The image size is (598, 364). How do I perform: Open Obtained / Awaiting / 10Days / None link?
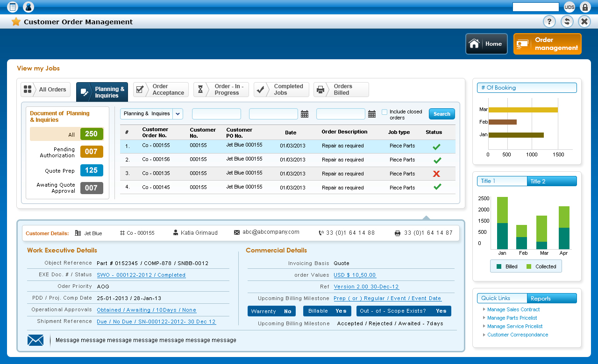tap(147, 310)
